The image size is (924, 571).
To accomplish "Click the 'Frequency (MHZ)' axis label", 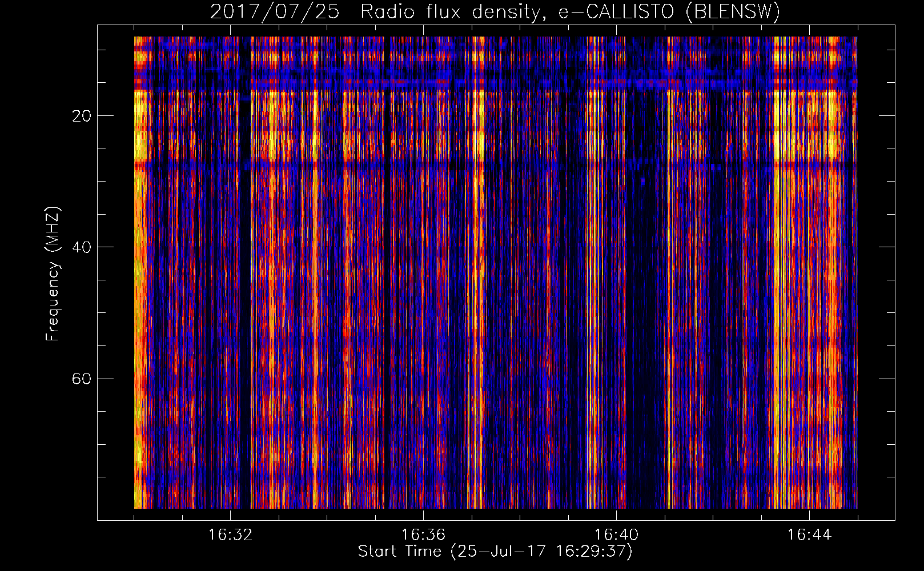I will 53,274.
